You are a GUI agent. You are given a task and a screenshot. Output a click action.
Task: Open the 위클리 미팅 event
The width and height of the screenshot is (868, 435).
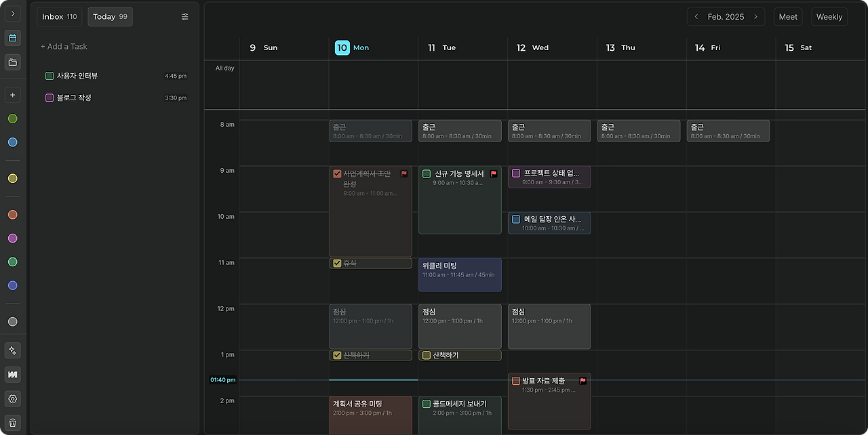coord(460,274)
